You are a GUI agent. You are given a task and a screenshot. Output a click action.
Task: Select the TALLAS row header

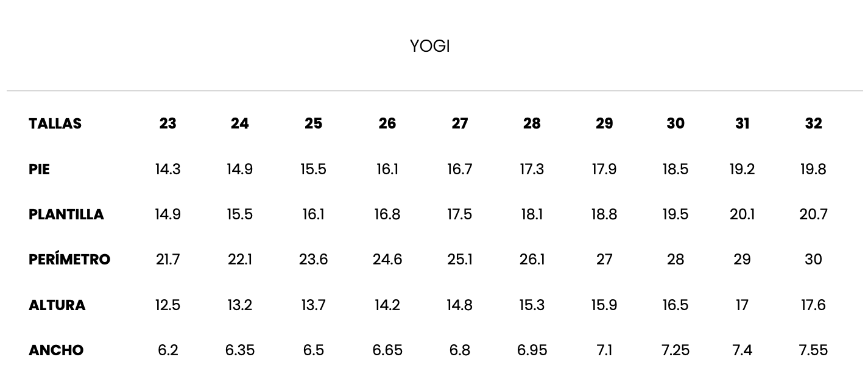click(55, 124)
